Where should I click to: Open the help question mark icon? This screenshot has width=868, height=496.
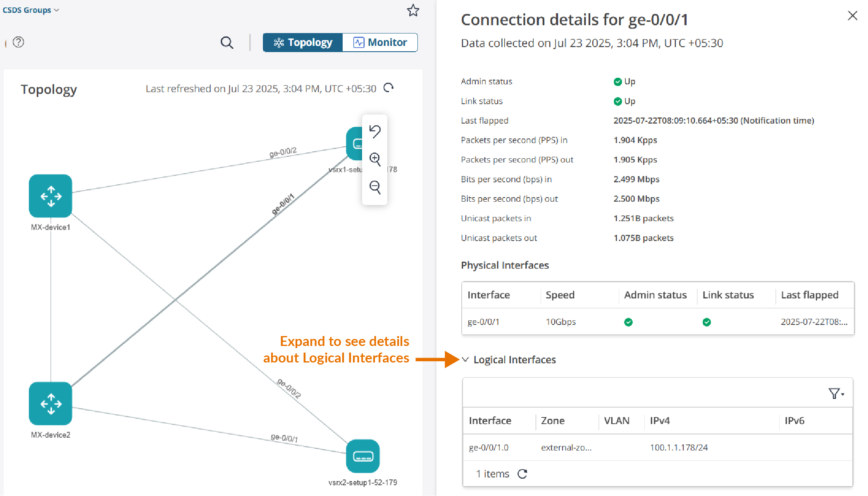pyautogui.click(x=19, y=42)
